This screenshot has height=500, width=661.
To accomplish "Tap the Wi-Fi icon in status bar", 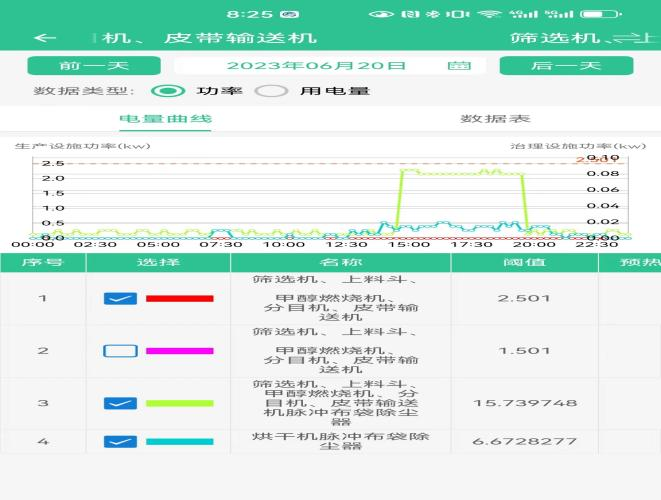I will pyautogui.click(x=489, y=14).
